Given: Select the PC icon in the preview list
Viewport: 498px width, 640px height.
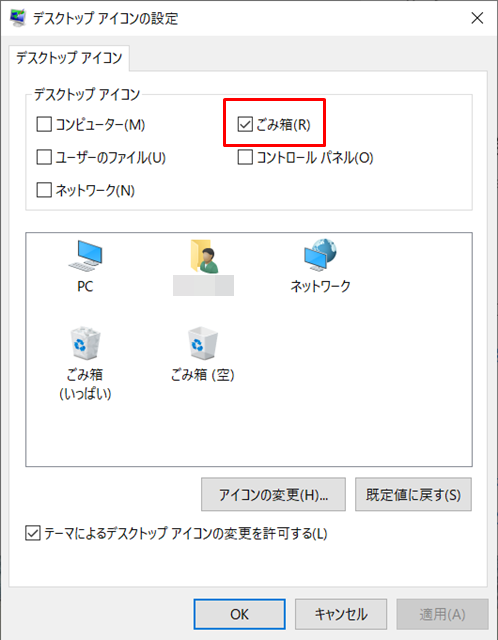Looking at the screenshot, I should 85,256.
